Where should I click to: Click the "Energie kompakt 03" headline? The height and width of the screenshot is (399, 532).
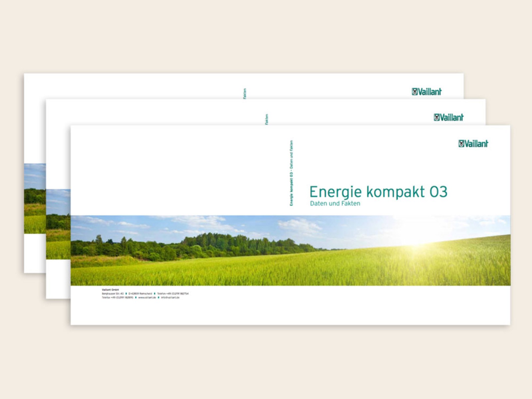point(378,192)
